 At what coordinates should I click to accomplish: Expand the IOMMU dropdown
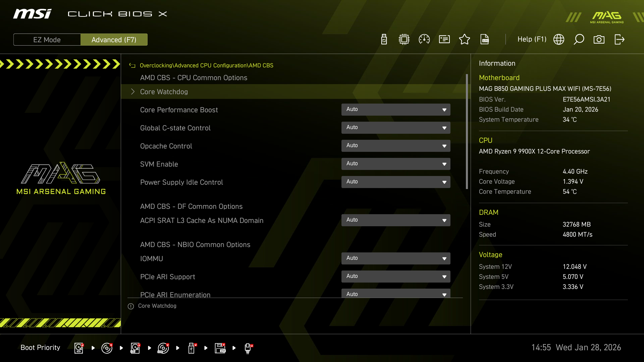coord(396,258)
